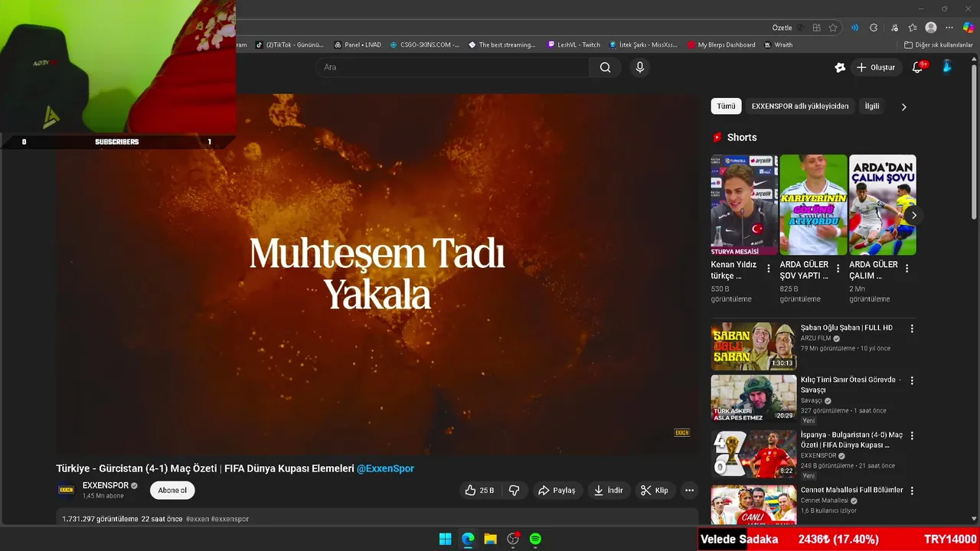
Task: Open the OBS icon in the taskbar
Action: tap(513, 539)
